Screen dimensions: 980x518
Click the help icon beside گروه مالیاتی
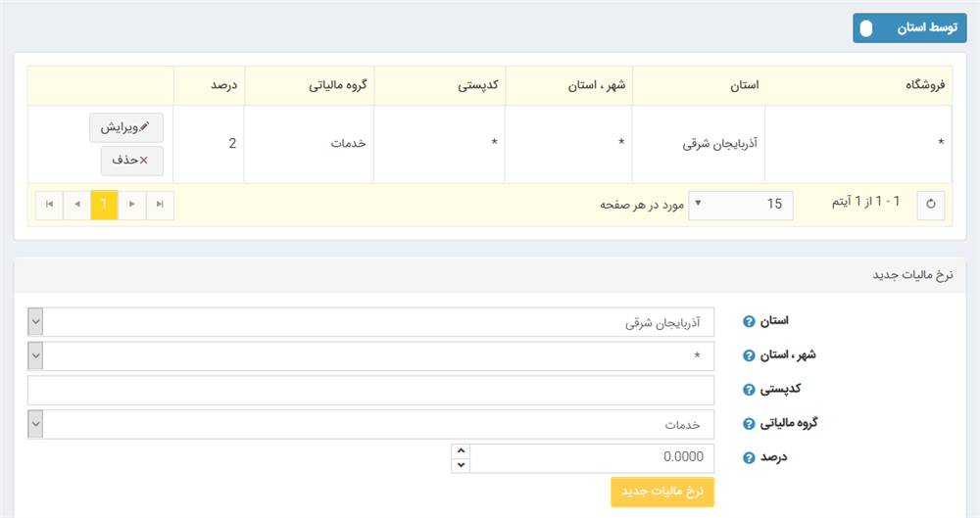pos(749,424)
